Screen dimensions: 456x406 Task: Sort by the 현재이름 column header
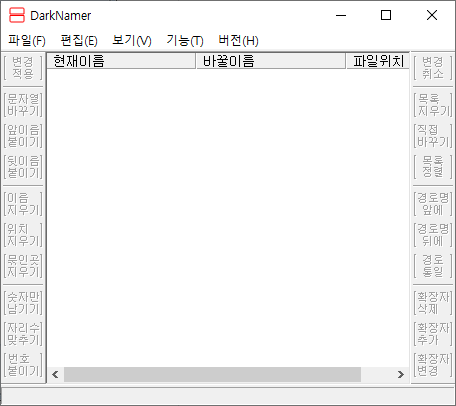click(121, 61)
